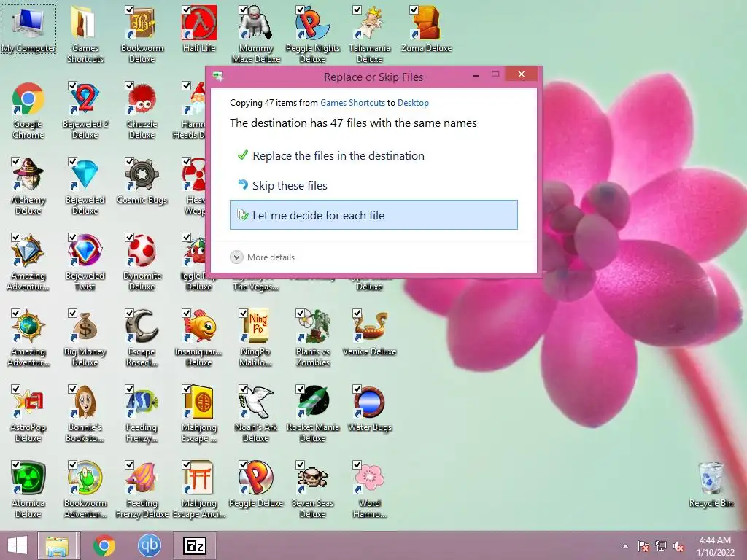The height and width of the screenshot is (560, 747).
Task: Click the muted volume tray icon
Action: click(x=678, y=546)
